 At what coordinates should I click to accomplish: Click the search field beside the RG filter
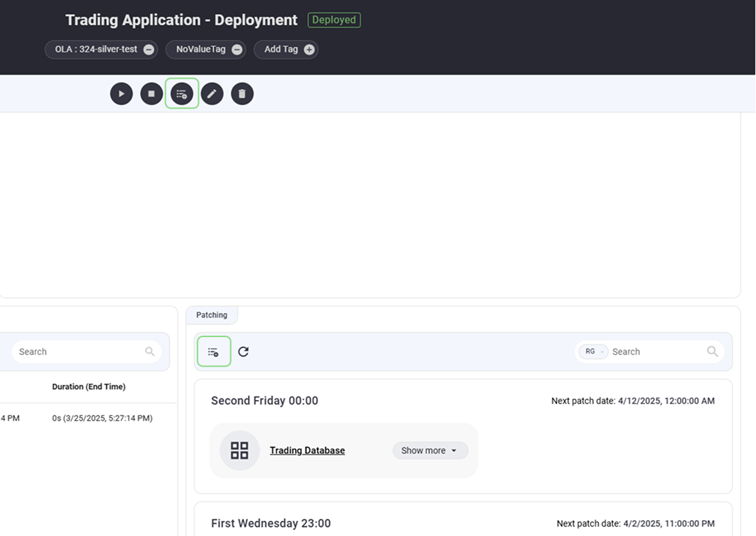coord(655,352)
